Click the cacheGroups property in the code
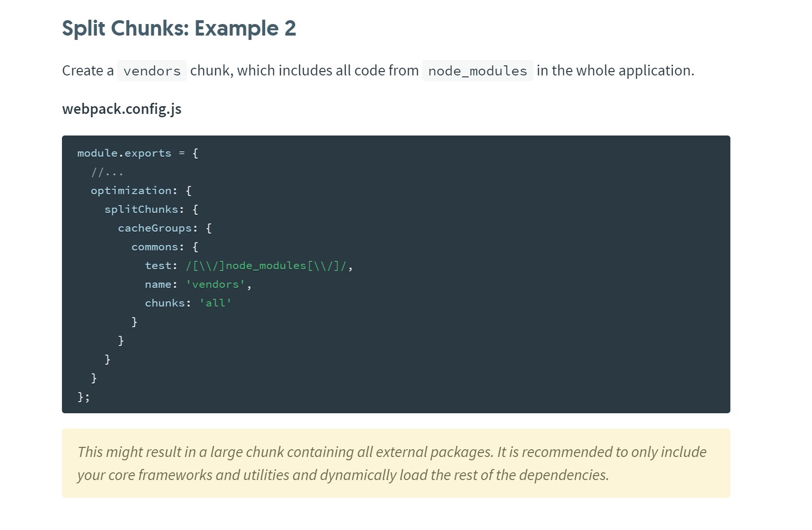The width and height of the screenshot is (812, 530). click(158, 228)
